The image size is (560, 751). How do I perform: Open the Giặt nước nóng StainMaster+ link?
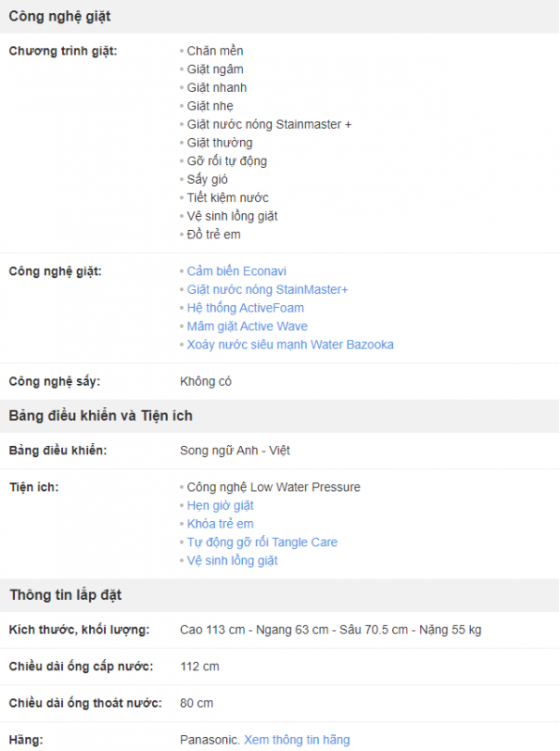[x=267, y=290]
